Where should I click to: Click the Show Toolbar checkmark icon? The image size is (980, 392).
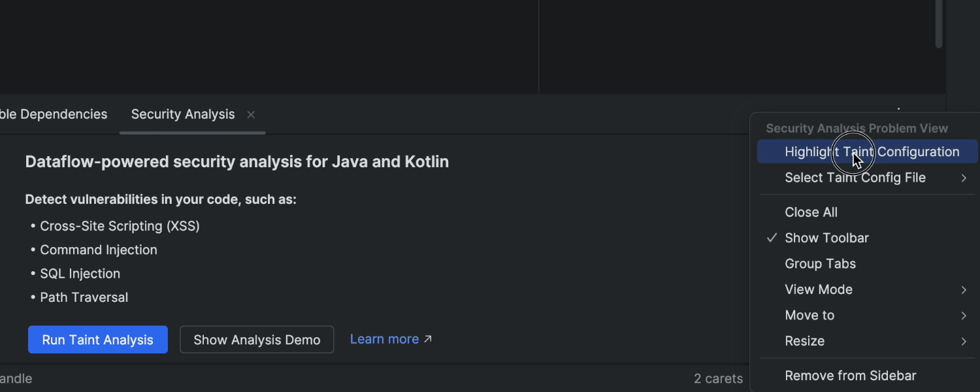[x=772, y=238]
